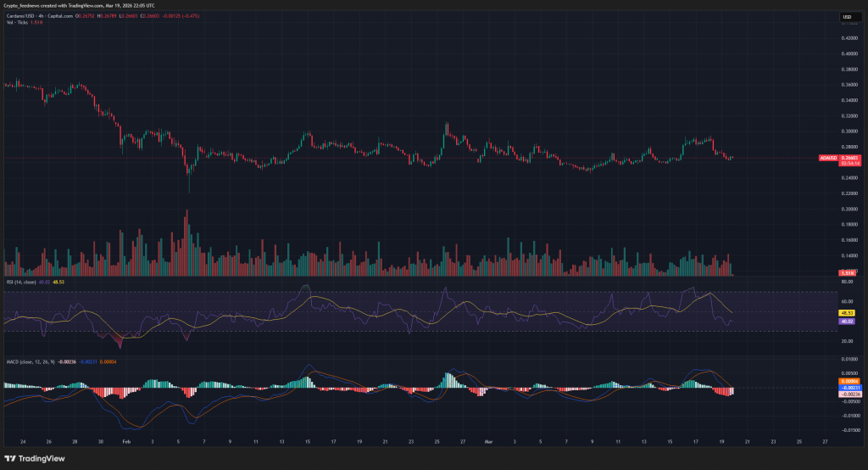Click the 1.51K volume axis label
This screenshot has width=868, height=470.
click(x=848, y=273)
